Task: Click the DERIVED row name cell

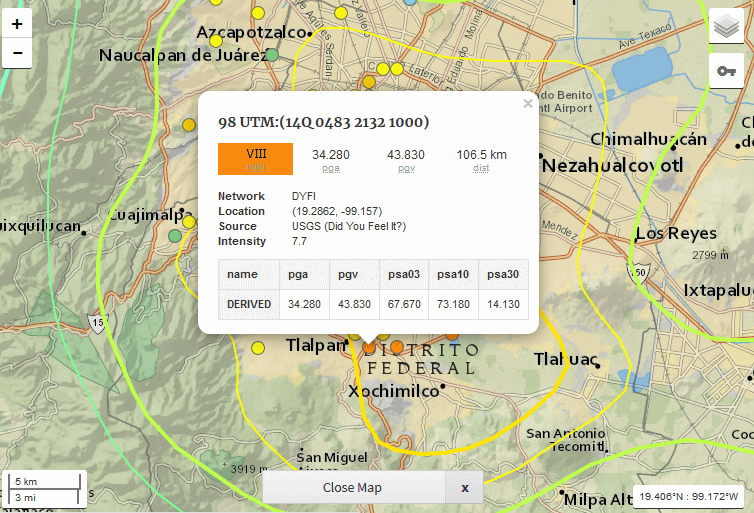Action: [x=249, y=304]
